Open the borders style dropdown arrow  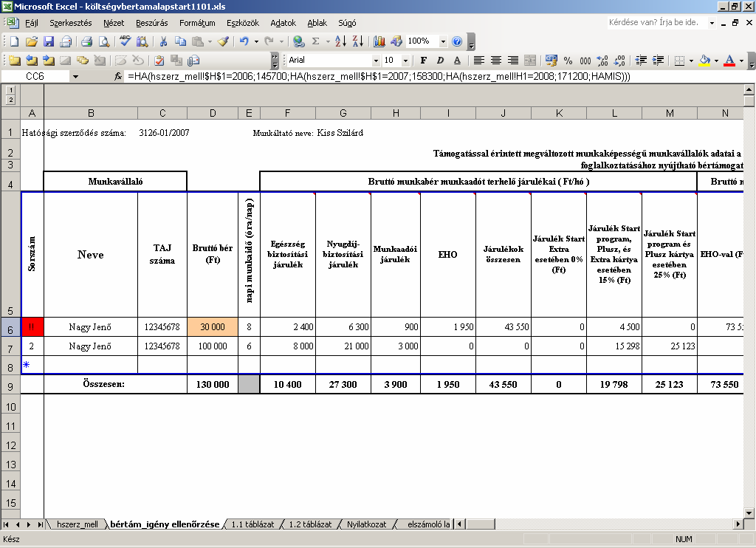[x=691, y=61]
